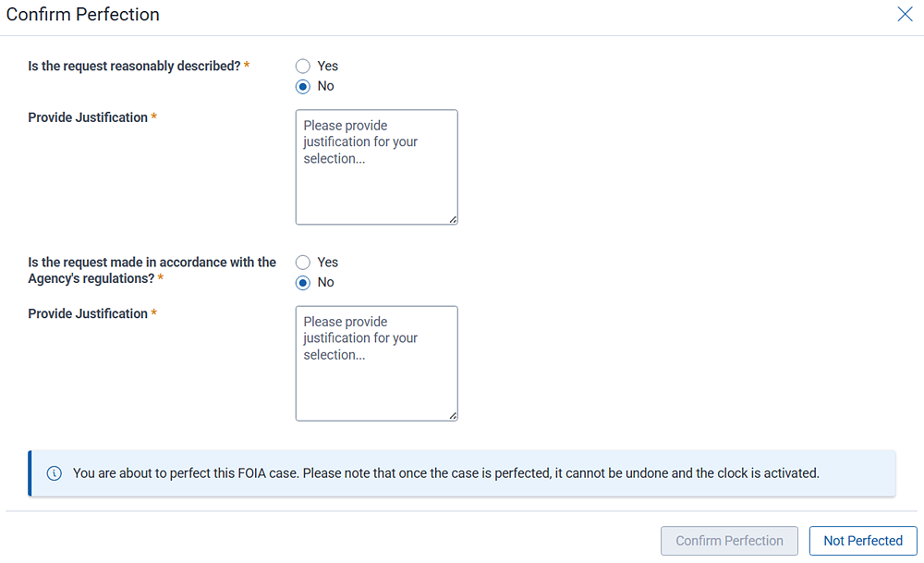Viewport: 924px width, 563px height.
Task: Select No for Agency's regulations question
Action: coord(302,282)
